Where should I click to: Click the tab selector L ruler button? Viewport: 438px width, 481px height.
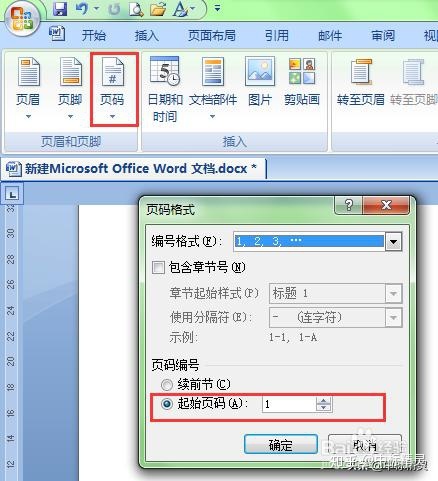[12, 193]
